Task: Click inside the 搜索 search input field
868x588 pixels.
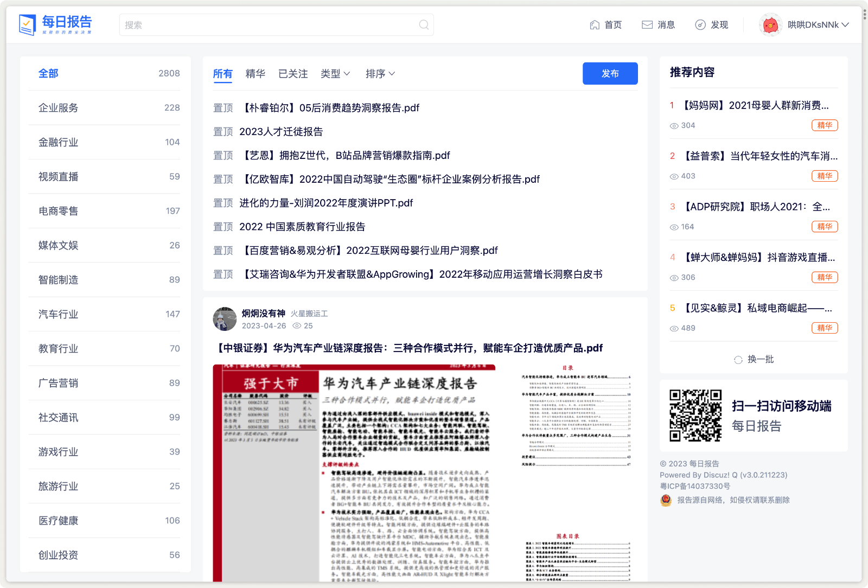Action: pos(244,24)
